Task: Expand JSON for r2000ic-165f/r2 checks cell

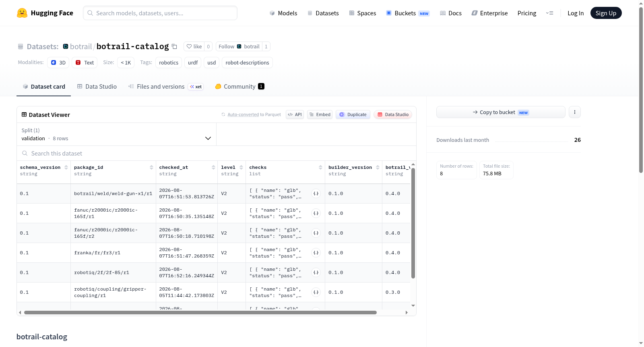Action: pos(316,233)
